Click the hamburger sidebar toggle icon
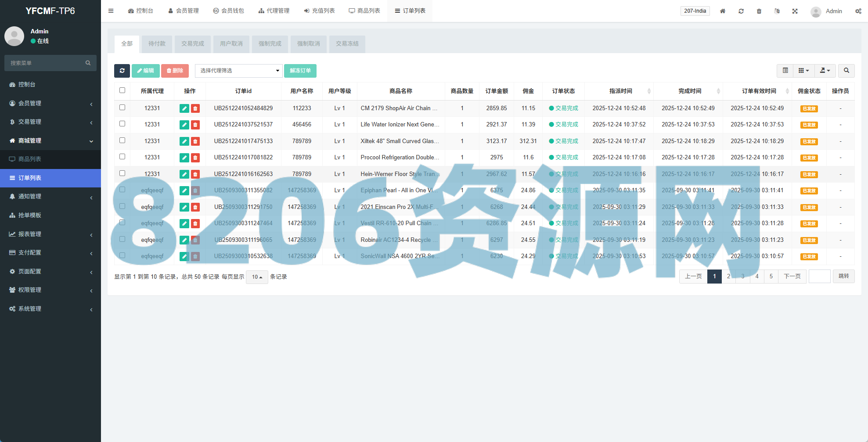 click(x=111, y=11)
